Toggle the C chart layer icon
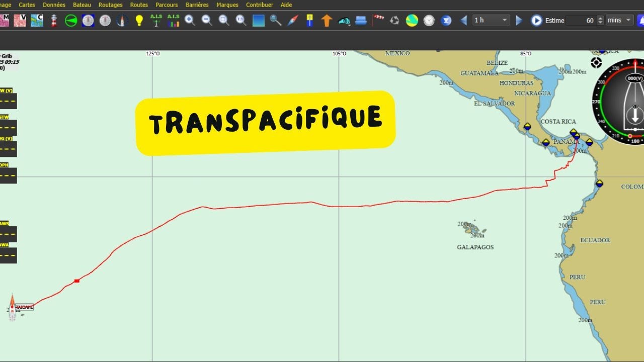This screenshot has width=644, height=362. pos(37,20)
